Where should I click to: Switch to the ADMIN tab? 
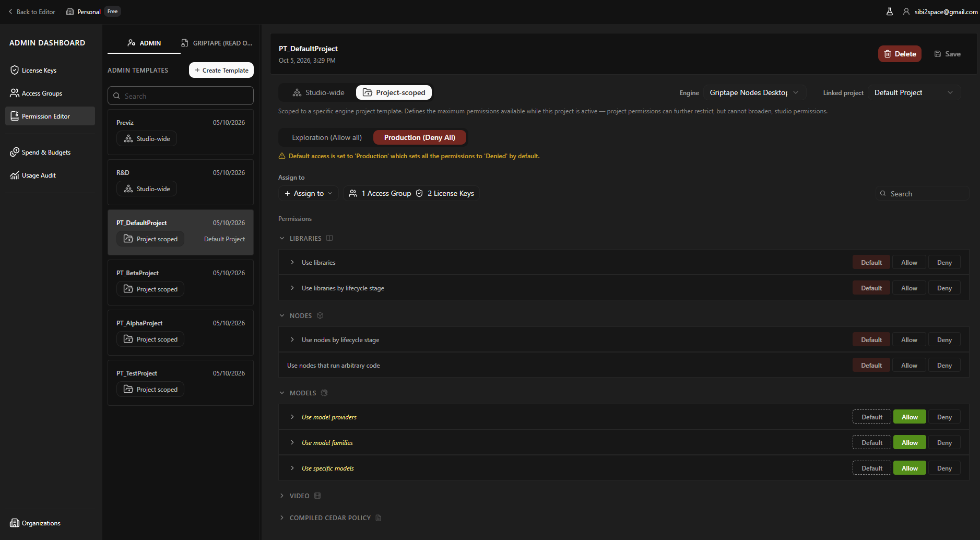[x=144, y=43]
